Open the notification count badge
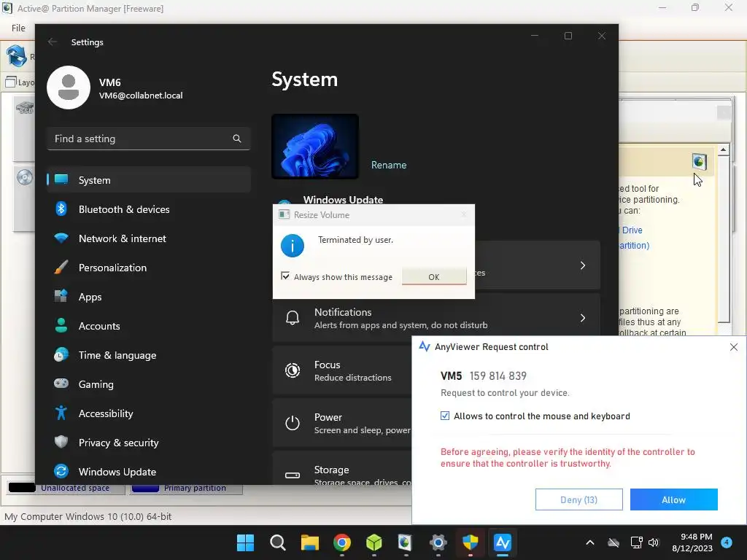 coord(727,542)
